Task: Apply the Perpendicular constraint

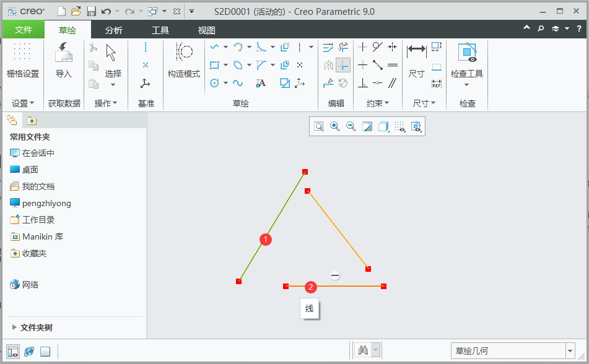Action: coord(362,83)
